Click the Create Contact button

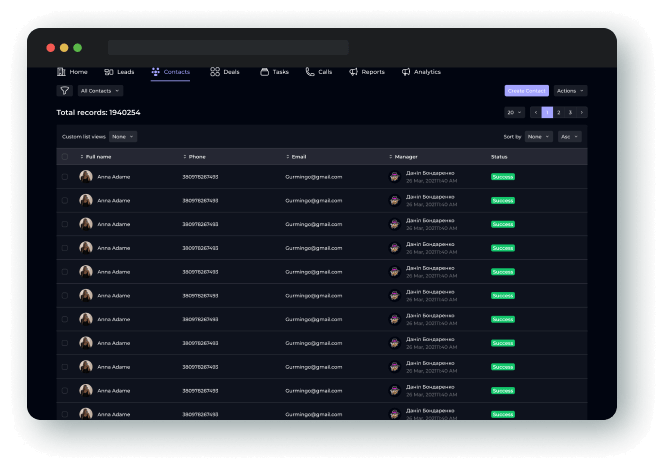coord(526,91)
